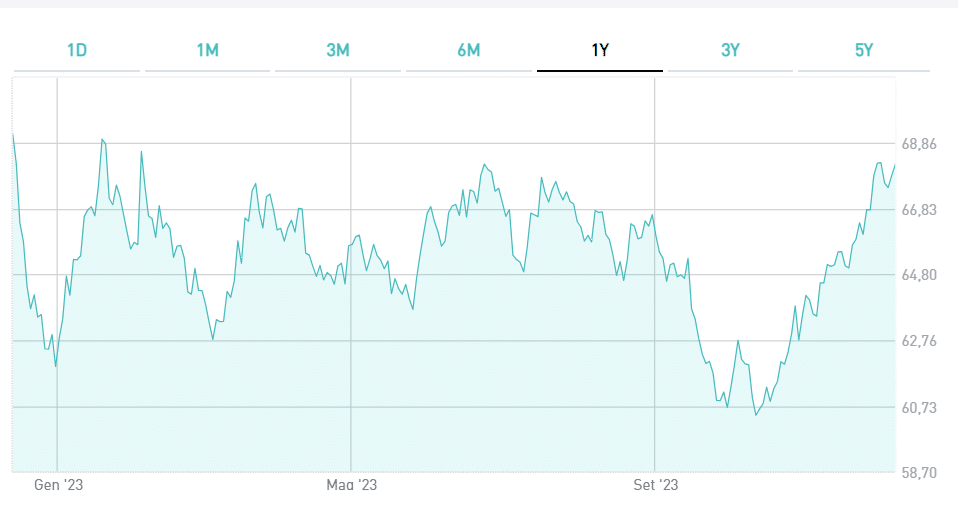Click the 62,76 y-axis label

point(919,341)
